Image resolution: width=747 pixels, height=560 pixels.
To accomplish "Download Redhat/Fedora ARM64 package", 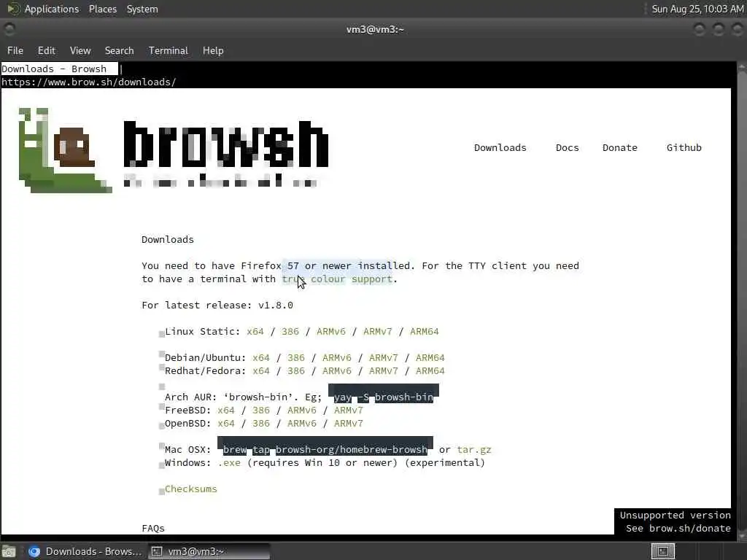I will 430,371.
